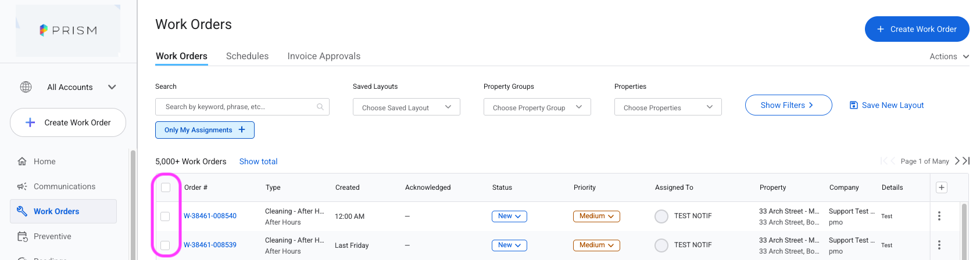Expand the Choose Property Group dropdown
The height and width of the screenshot is (260, 980).
[x=537, y=107]
